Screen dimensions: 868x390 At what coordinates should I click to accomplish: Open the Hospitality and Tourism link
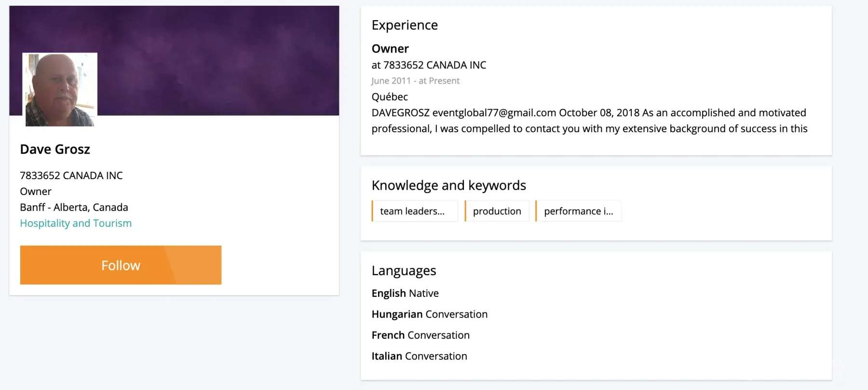pyautogui.click(x=76, y=223)
